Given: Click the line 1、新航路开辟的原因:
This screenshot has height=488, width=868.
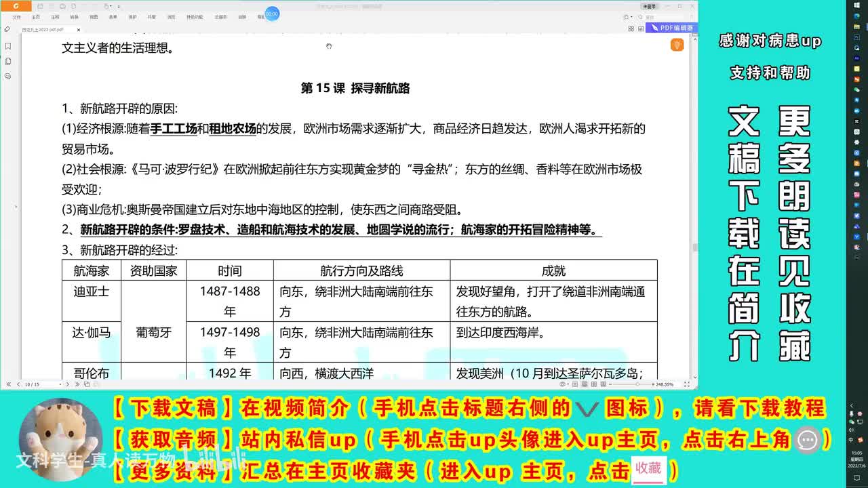Looking at the screenshot, I should point(119,108).
